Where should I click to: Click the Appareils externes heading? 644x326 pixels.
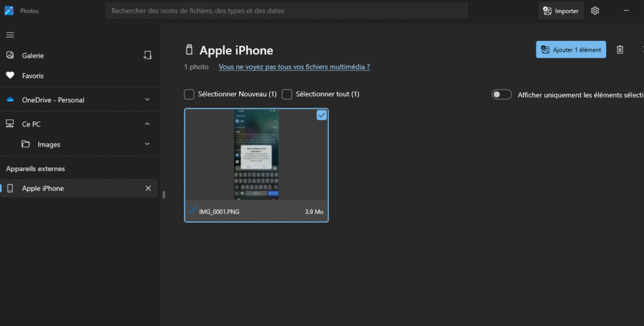pyautogui.click(x=35, y=169)
